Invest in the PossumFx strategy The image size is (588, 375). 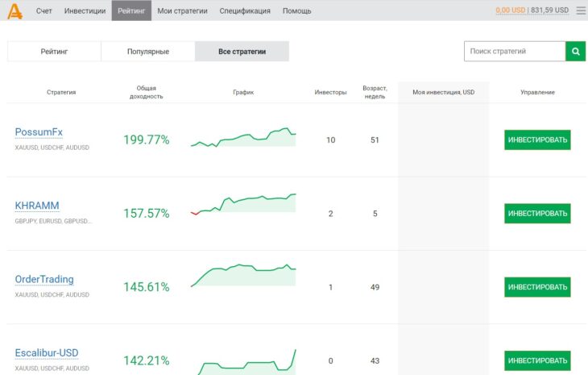tap(537, 140)
